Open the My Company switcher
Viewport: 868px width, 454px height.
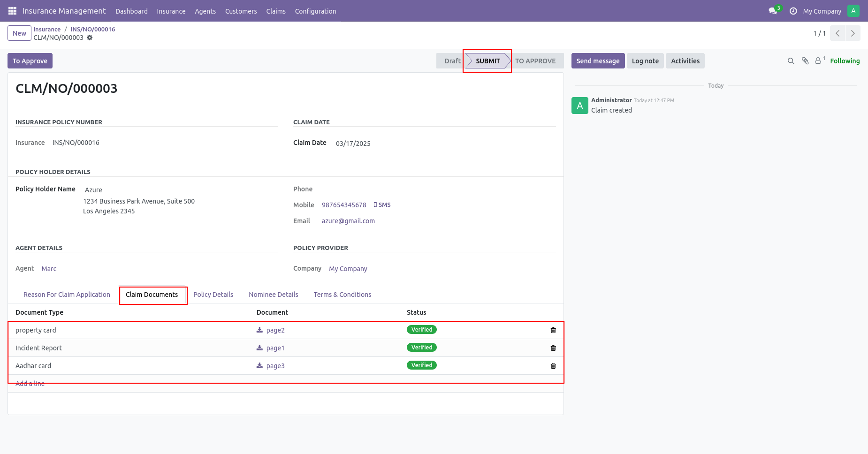822,11
